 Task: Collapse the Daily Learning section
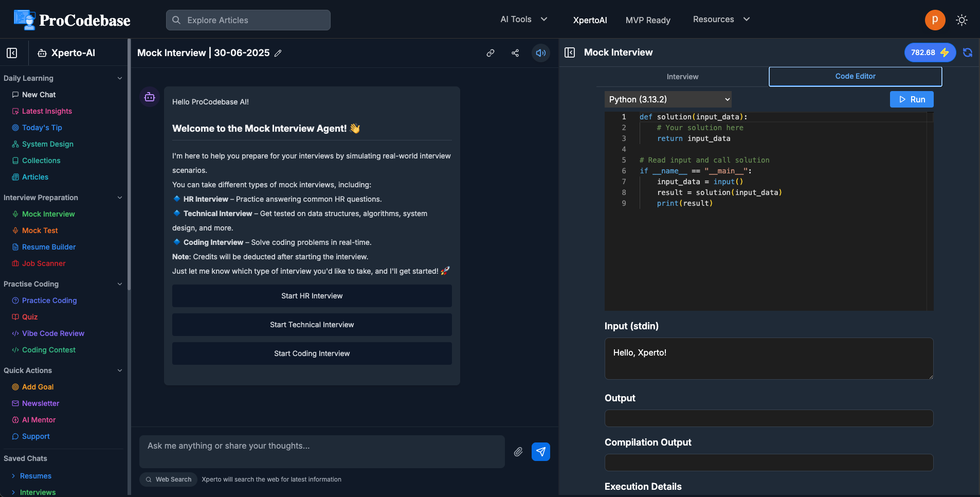(x=120, y=78)
